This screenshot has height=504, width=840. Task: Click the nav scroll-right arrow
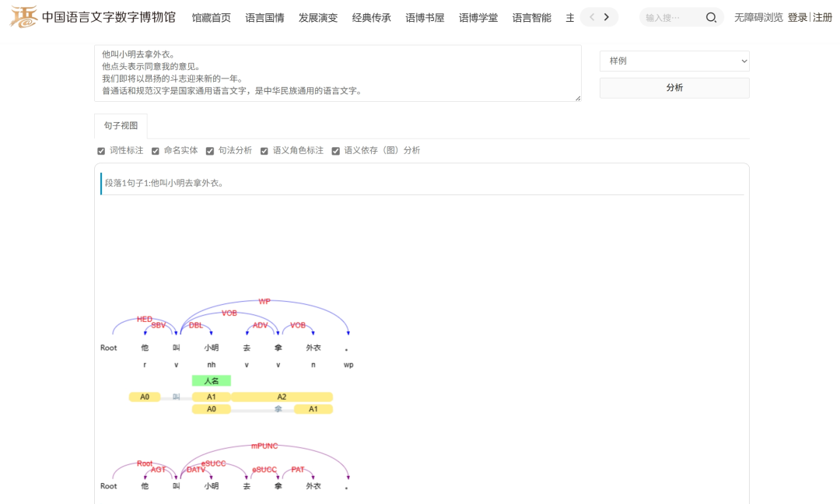[x=607, y=17]
